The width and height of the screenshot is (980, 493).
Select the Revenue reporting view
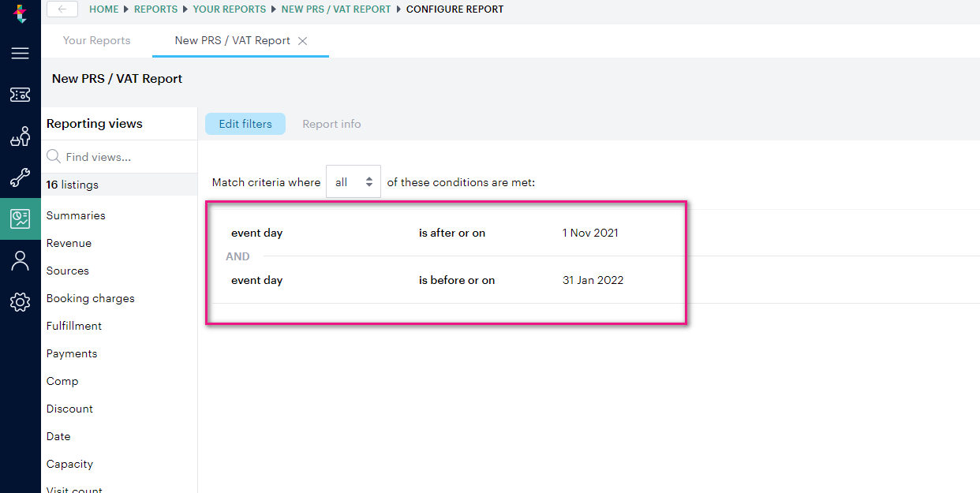[69, 243]
